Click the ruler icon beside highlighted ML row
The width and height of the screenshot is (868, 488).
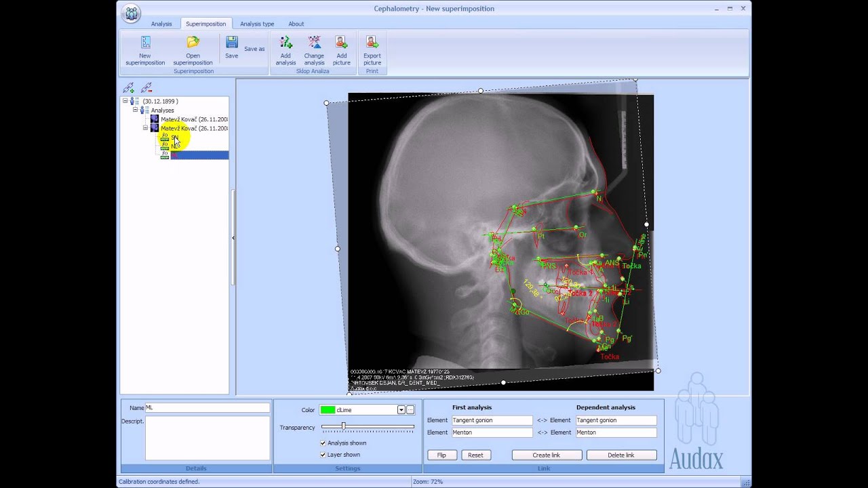click(165, 155)
